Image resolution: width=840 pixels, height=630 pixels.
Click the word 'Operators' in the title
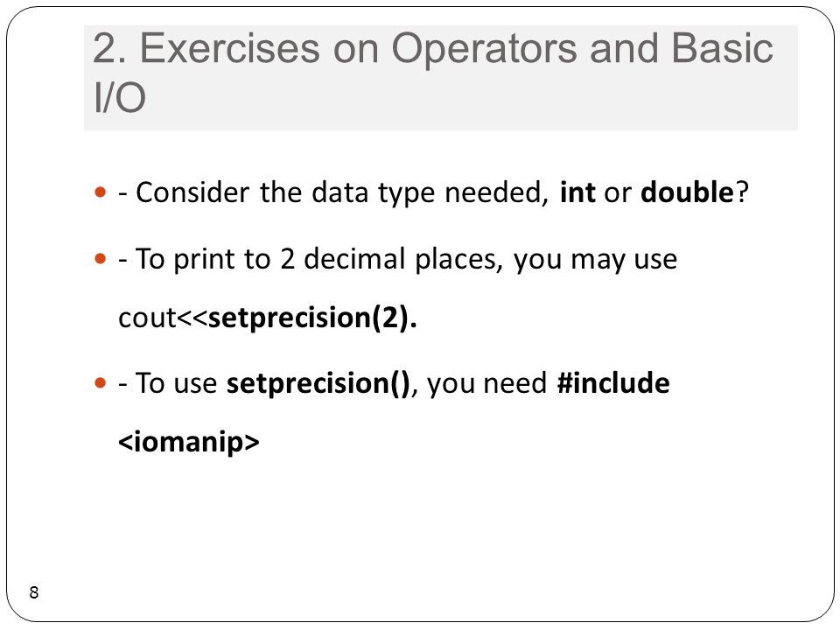485,49
